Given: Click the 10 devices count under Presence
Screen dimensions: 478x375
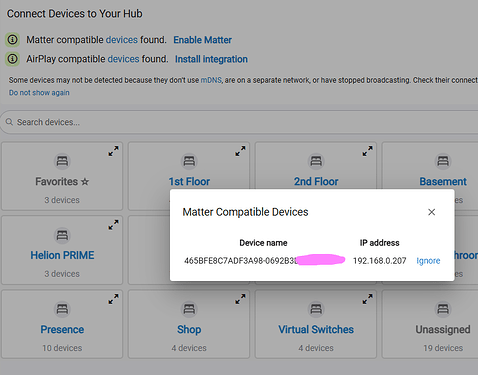Looking at the screenshot, I should tap(62, 348).
